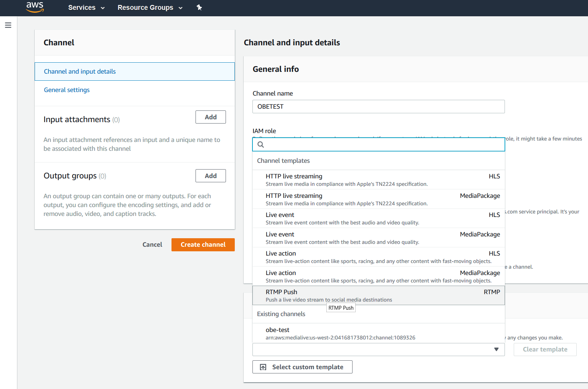588x389 pixels.
Task: Choose the RTMP Push template
Action: 379,296
